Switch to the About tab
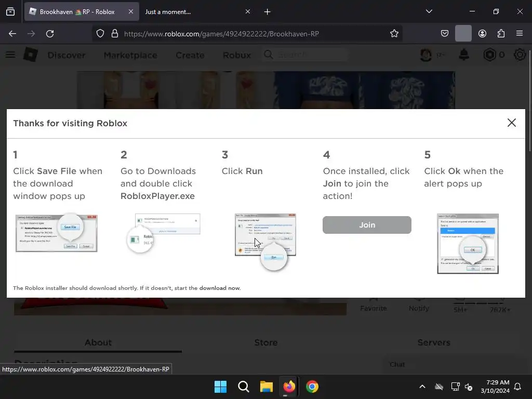Screen dimensions: 532x399 click(98, 342)
